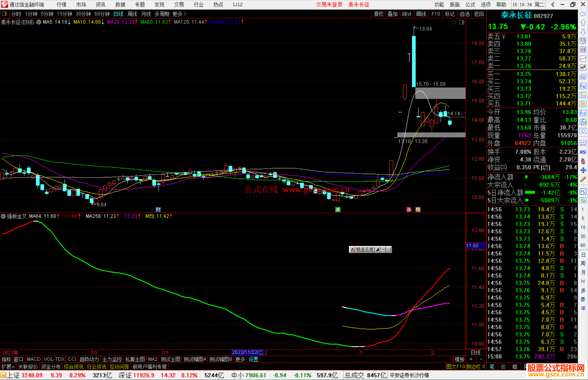Toggle the 强板金叉 indicator circle button

3,216
